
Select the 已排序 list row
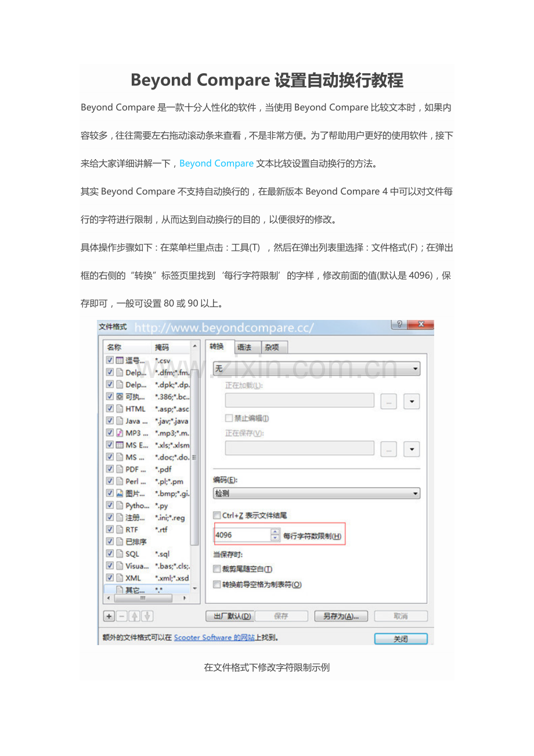click(147, 542)
